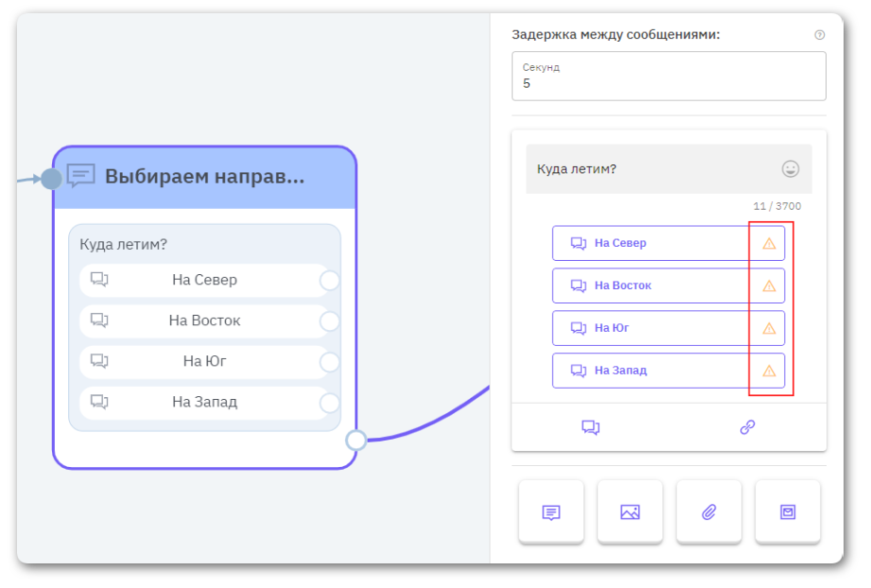This screenshot has height=588, width=871.
Task: Edit the На Север button in the panel
Action: 669,243
